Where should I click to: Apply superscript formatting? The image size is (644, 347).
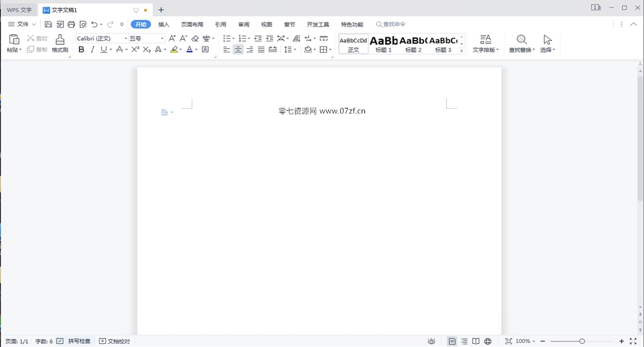135,49
